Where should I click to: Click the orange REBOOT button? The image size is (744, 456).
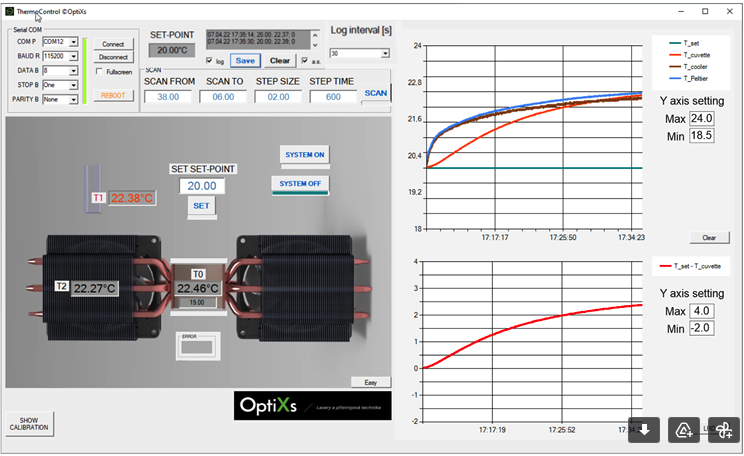(x=113, y=95)
